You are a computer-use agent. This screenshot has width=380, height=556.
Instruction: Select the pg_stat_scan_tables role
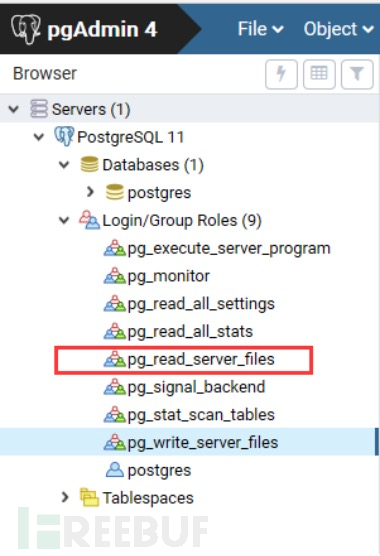coord(201,416)
